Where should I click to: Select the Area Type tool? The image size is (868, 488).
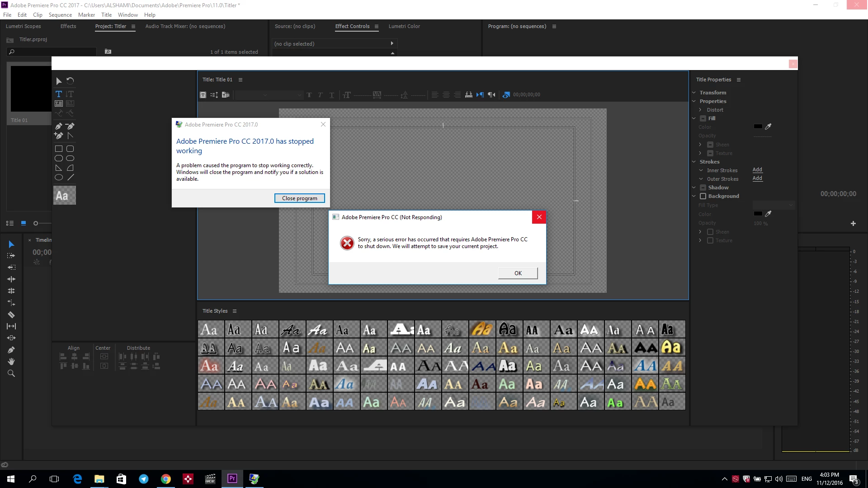59,103
